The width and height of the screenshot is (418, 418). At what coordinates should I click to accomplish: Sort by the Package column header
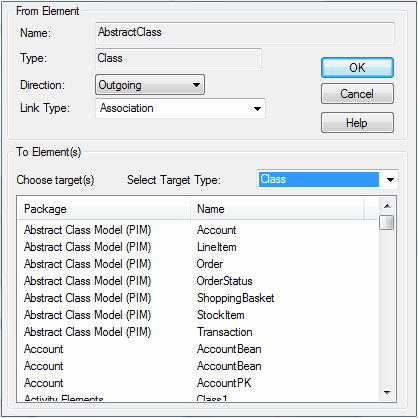pyautogui.click(x=104, y=209)
